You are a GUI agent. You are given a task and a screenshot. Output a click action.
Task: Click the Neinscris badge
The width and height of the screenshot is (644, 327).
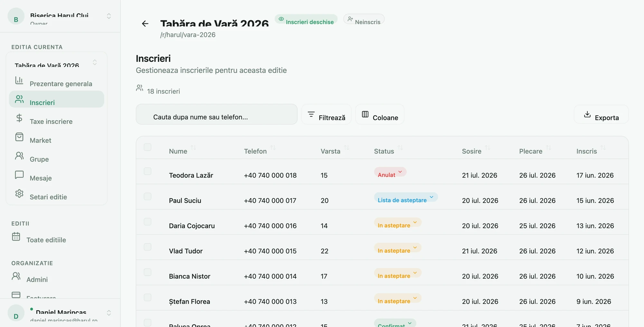coord(364,19)
